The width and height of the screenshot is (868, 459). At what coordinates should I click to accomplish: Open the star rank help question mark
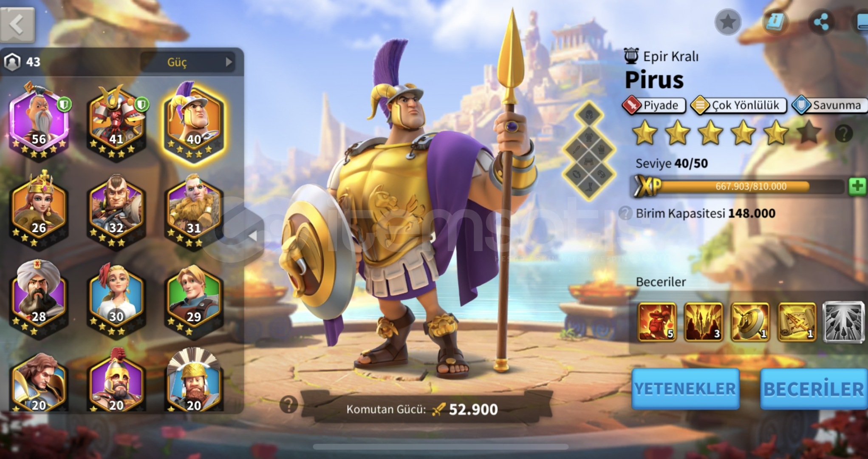[843, 133]
